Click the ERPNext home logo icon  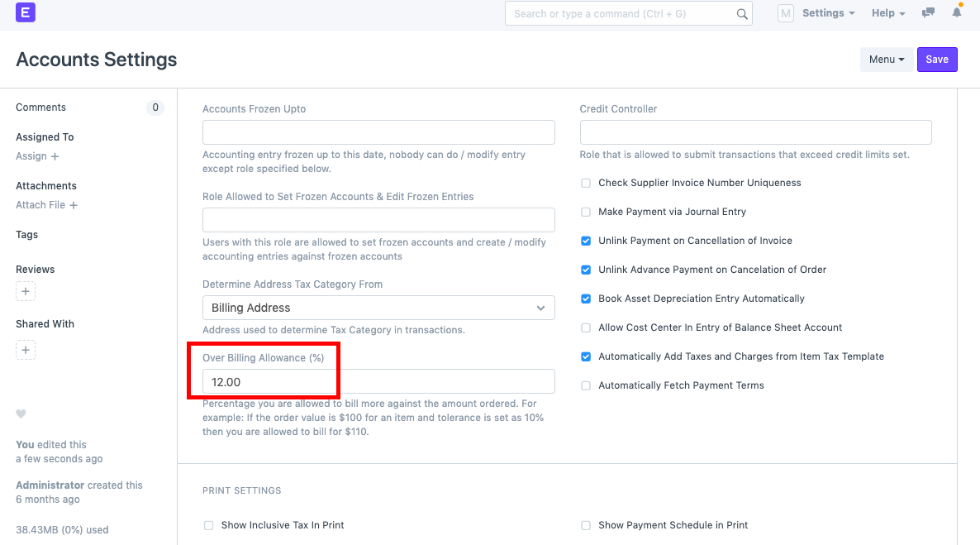(26, 12)
